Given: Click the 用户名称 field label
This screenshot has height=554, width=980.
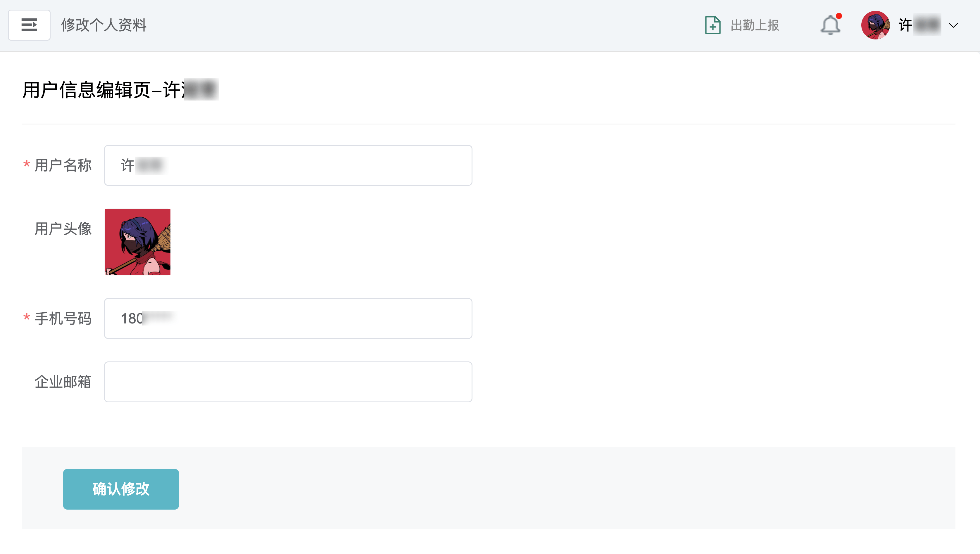Looking at the screenshot, I should coord(63,165).
